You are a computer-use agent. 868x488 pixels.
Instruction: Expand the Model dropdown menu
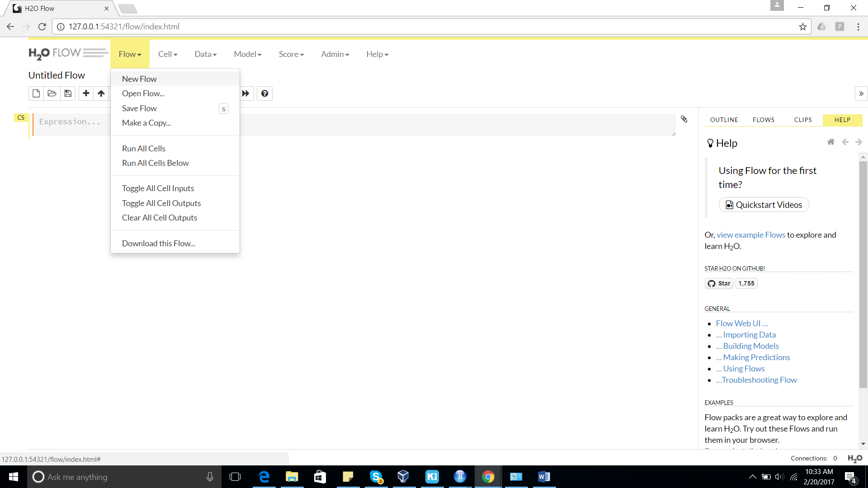point(248,54)
